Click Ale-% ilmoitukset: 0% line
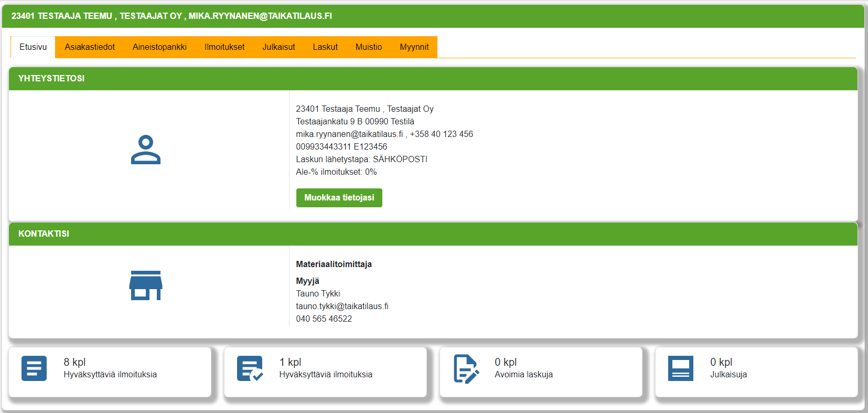This screenshot has width=868, height=413. 336,172
